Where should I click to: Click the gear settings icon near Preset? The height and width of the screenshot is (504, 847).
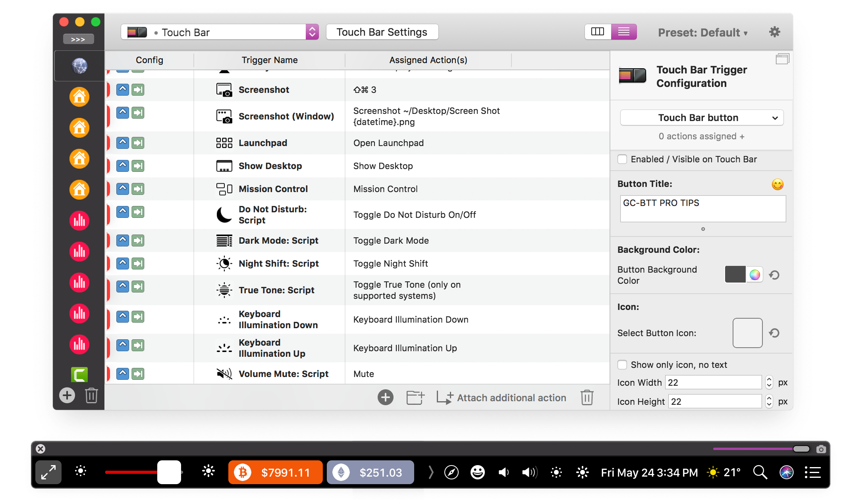(x=774, y=32)
